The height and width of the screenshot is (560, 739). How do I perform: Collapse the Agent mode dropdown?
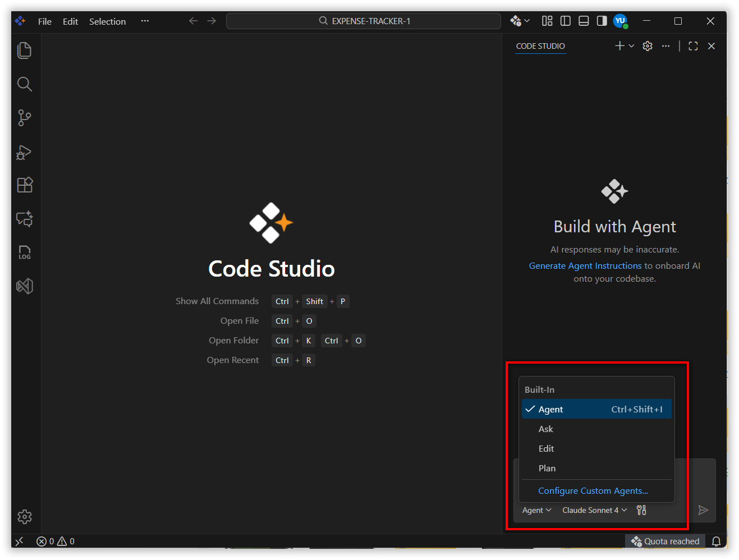(x=536, y=510)
